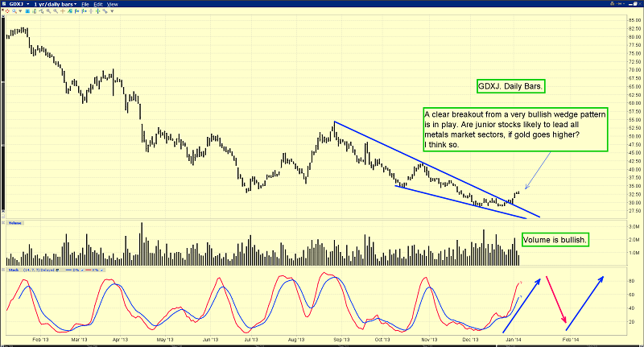Viewport: 644px width, 347px height.
Task: Expand the arrow next to the magnifier tool
Action: pos(21,11)
